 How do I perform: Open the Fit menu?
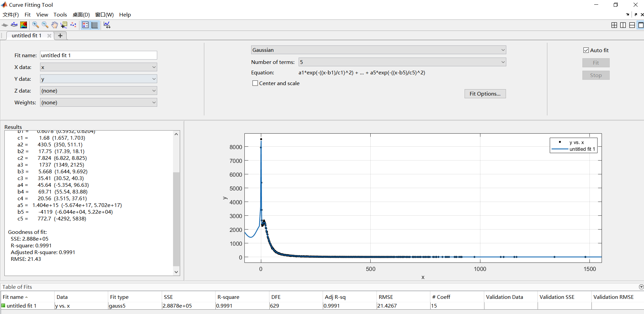28,14
